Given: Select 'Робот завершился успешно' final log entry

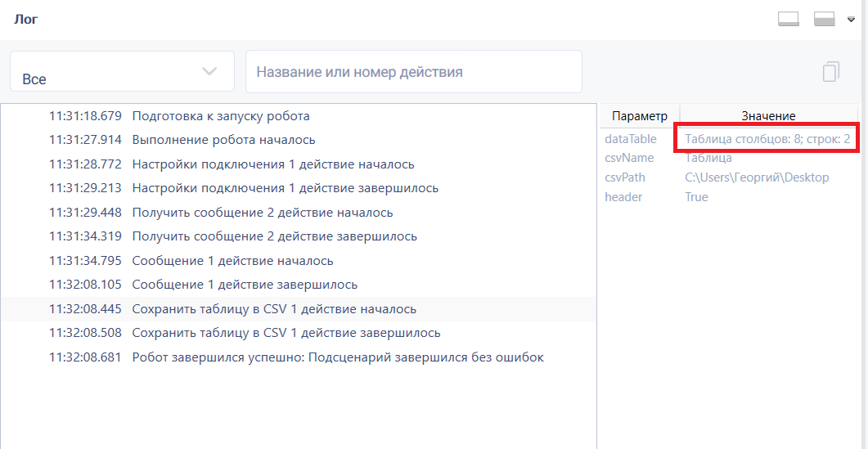Looking at the screenshot, I should (x=299, y=357).
